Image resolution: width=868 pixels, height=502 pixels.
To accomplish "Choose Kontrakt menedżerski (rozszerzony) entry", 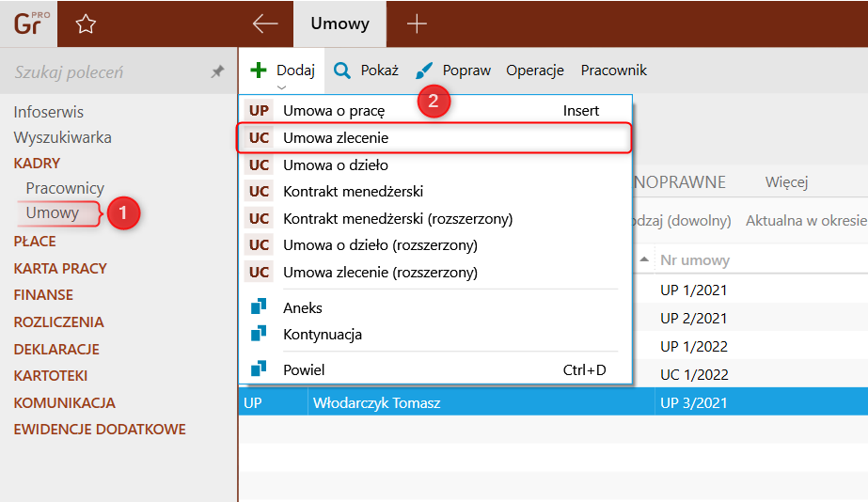I will (435, 219).
